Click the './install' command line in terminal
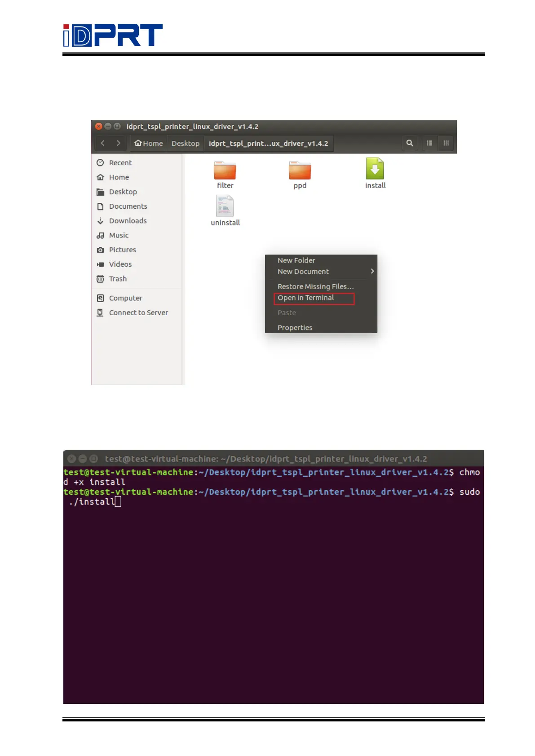 point(93,502)
